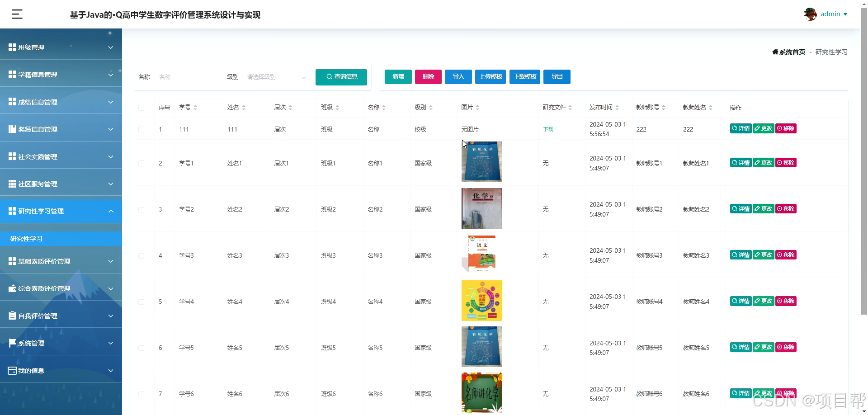Open the 自我评价管理 menu
The width and height of the screenshot is (868, 415).
[61, 316]
